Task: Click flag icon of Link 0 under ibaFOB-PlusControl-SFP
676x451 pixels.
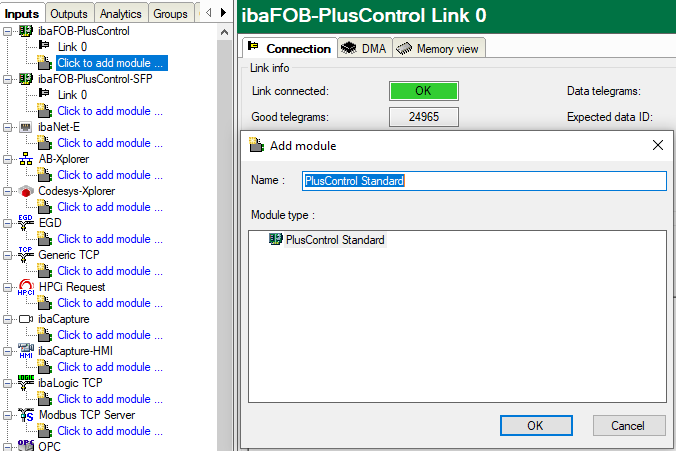Action: pyautogui.click(x=44, y=93)
